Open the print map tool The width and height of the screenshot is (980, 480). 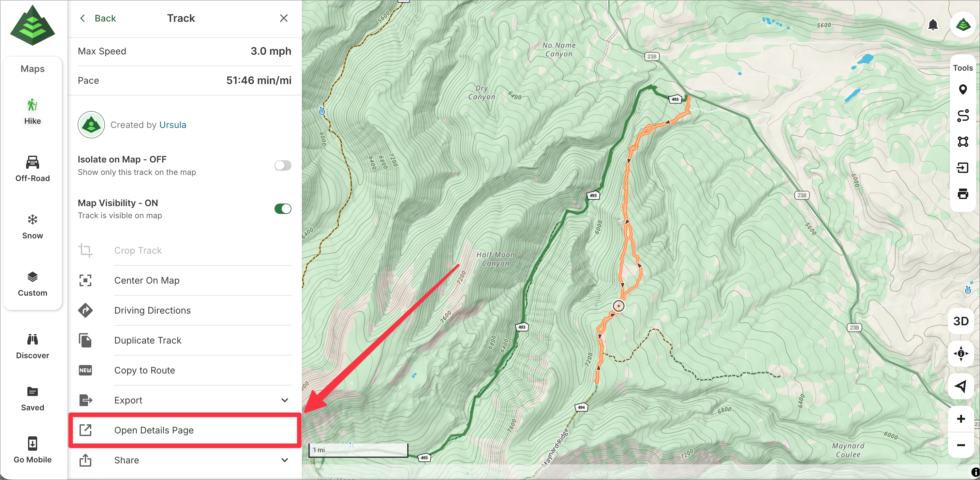pos(962,194)
